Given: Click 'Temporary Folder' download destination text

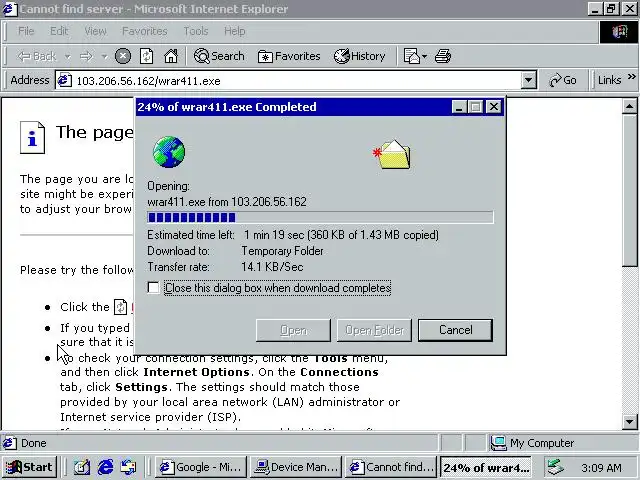Looking at the screenshot, I should pyautogui.click(x=282, y=251).
